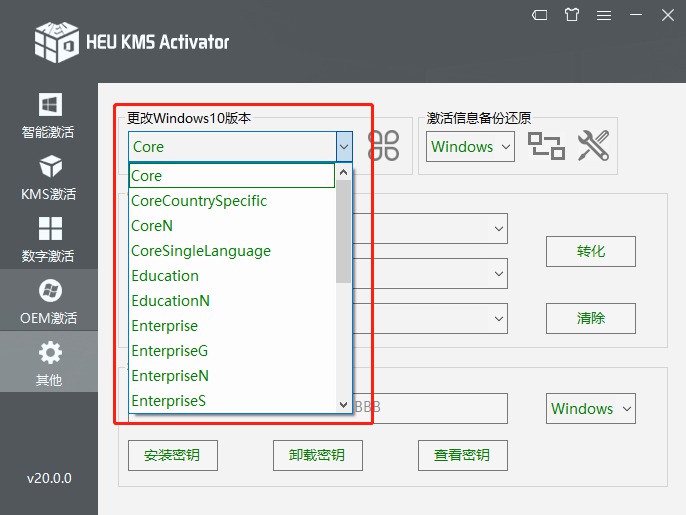Choose EnterpriseN edition

pyautogui.click(x=232, y=375)
